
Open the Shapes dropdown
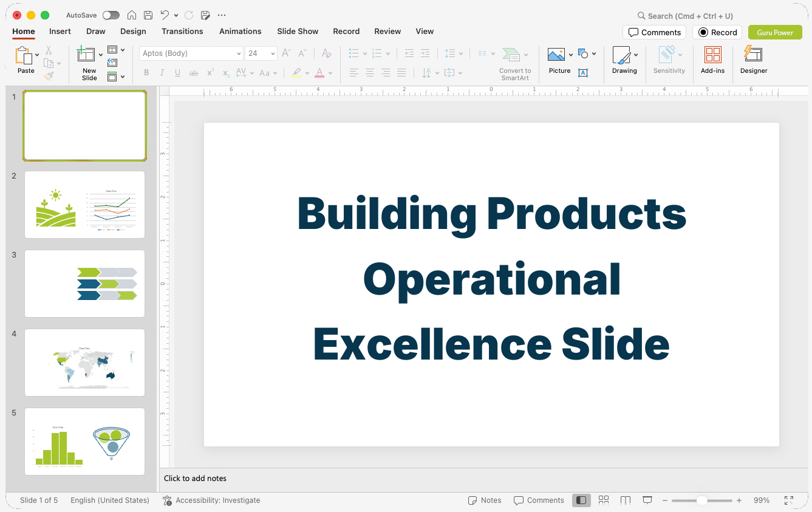pos(587,53)
